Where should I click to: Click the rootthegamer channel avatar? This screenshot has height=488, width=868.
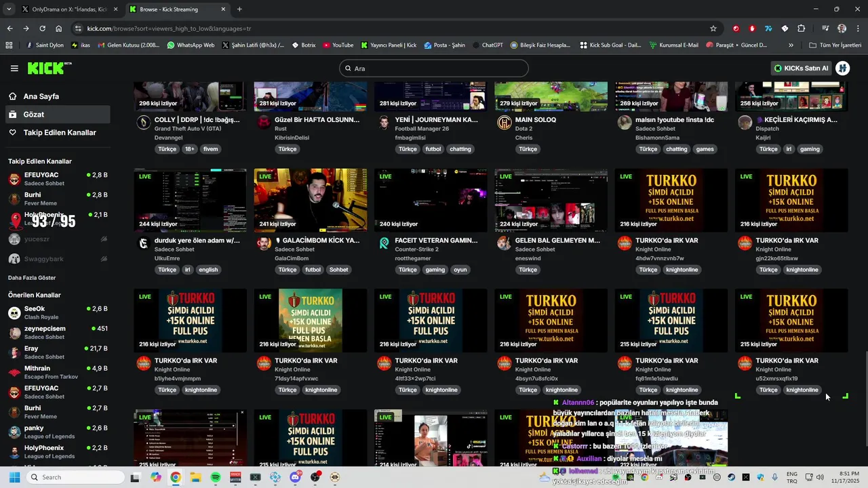[384, 243]
